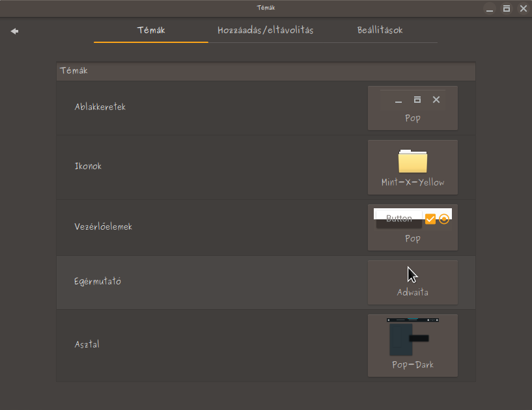Close the Témák window

[x=523, y=8]
